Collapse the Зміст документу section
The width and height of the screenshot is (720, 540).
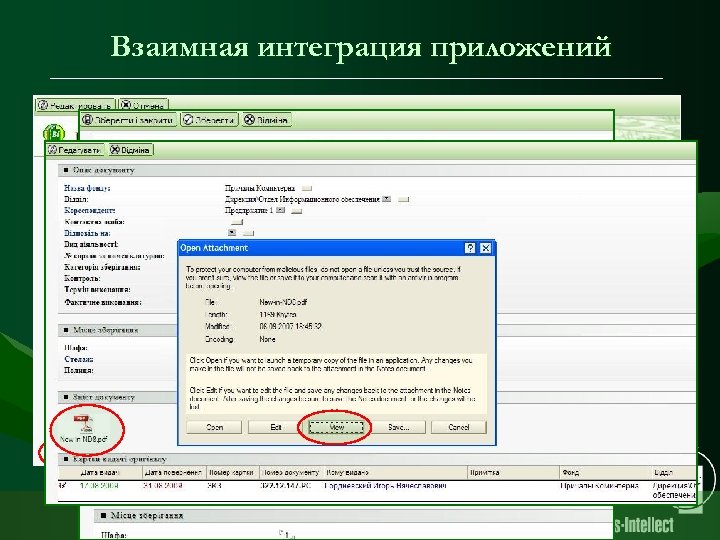tap(66, 397)
